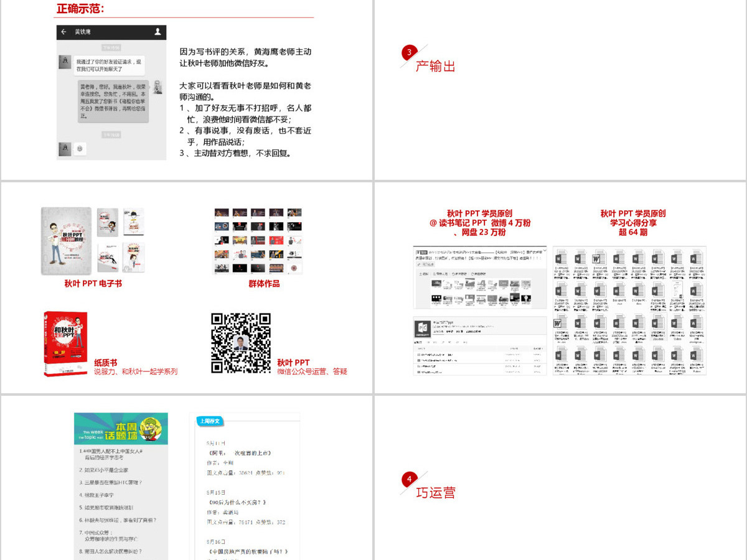Click the PPT logo icon in the netdisk screenshot

click(x=422, y=328)
